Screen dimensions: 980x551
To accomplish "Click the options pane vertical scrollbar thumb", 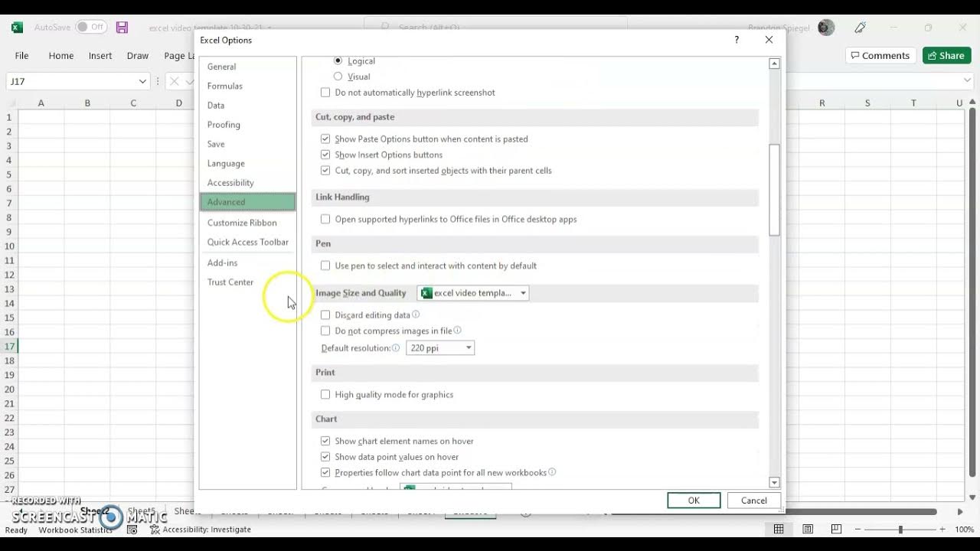I will click(774, 190).
